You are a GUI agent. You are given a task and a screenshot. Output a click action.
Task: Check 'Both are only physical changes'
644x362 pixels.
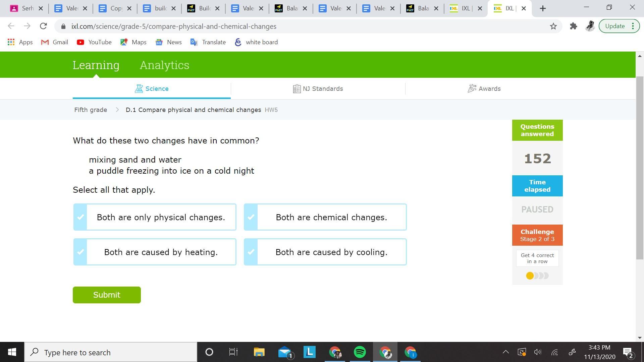(x=155, y=217)
